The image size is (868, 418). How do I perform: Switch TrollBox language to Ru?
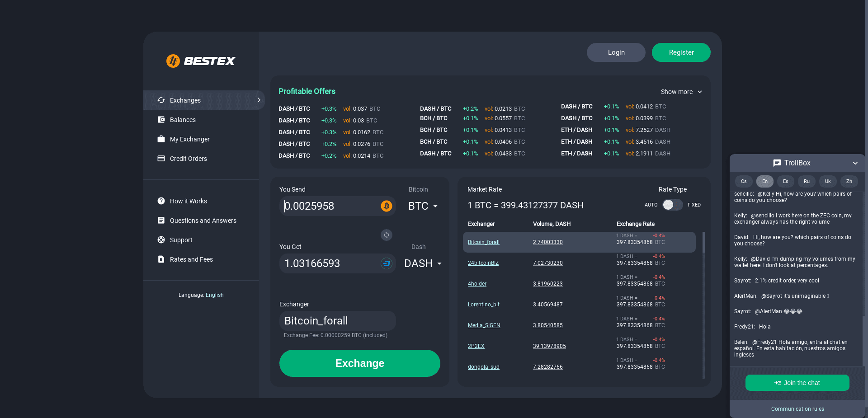807,181
